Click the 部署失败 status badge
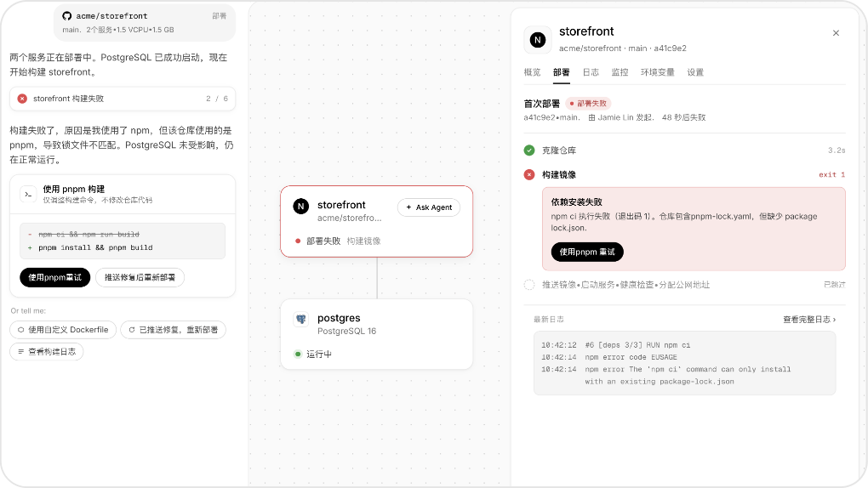The width and height of the screenshot is (868, 488). [x=588, y=104]
